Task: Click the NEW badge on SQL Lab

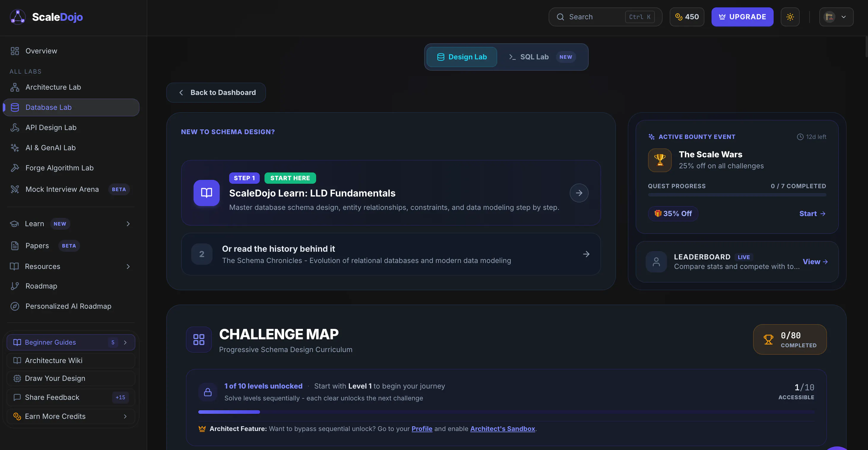Action: [566, 57]
